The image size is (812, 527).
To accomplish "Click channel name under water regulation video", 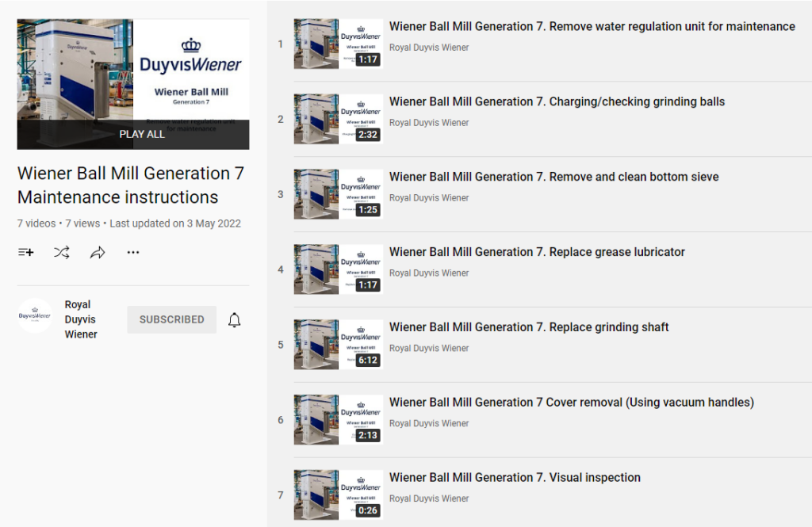I will pyautogui.click(x=429, y=47).
